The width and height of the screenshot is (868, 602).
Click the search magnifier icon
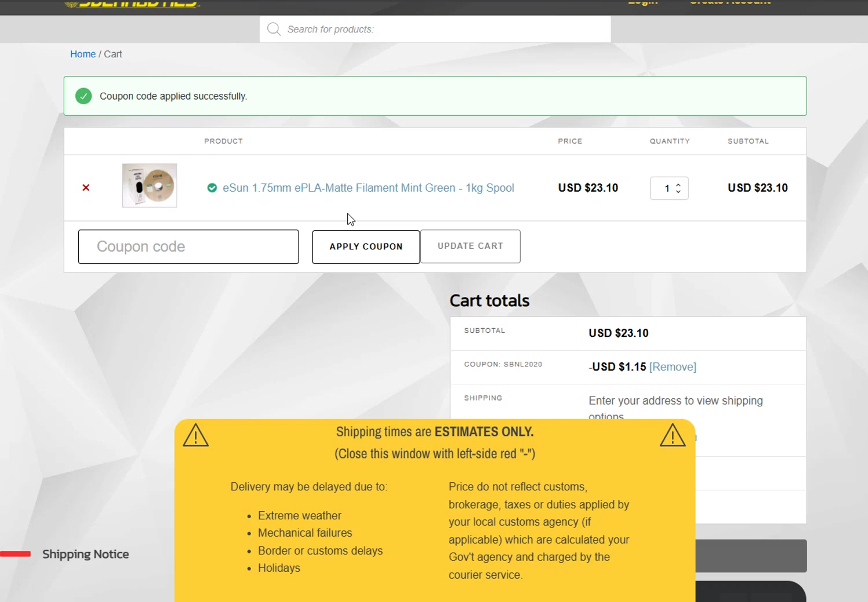pyautogui.click(x=274, y=29)
